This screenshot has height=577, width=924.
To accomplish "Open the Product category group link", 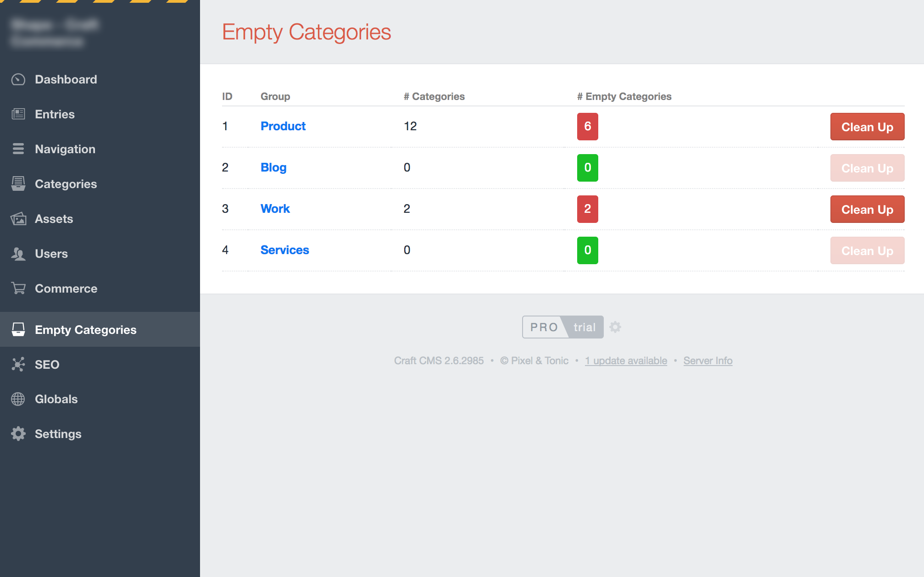I will (283, 126).
